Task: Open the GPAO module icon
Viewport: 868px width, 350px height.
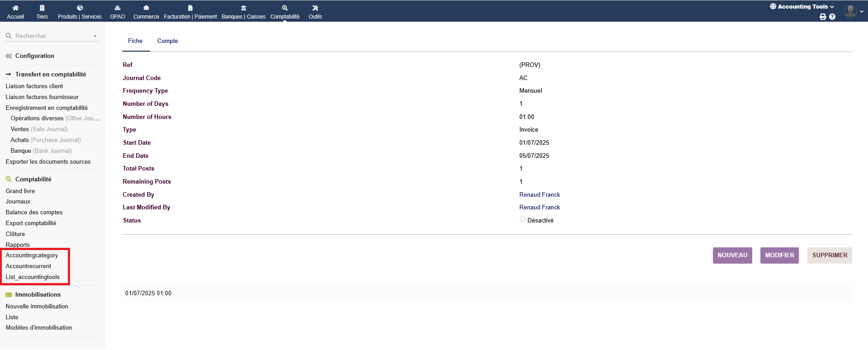Action: coord(118,8)
